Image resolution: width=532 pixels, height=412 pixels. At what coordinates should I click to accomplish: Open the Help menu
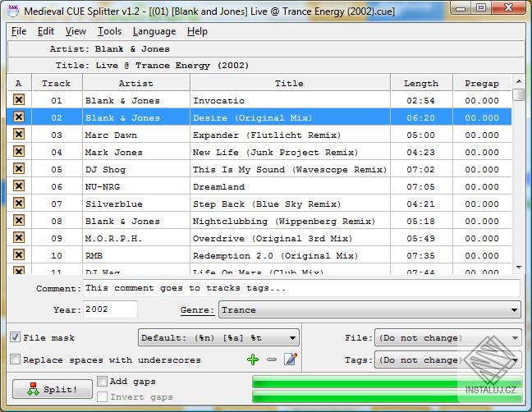197,31
